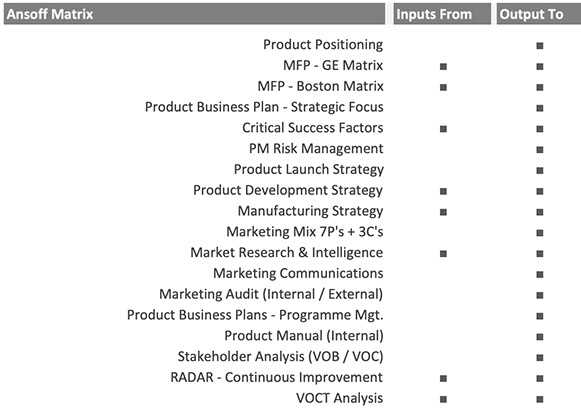Open Stakeholder Analysis (VOB / VOC) entry
The image size is (581, 415).
pos(280,356)
